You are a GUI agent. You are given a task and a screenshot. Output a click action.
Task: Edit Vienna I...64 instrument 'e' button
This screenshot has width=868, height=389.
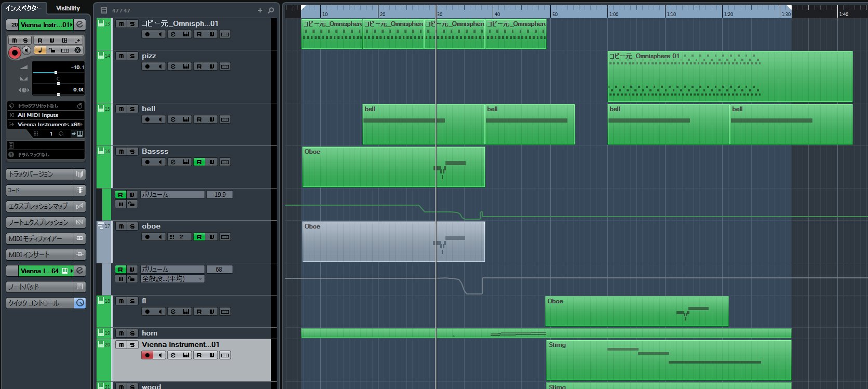click(79, 271)
